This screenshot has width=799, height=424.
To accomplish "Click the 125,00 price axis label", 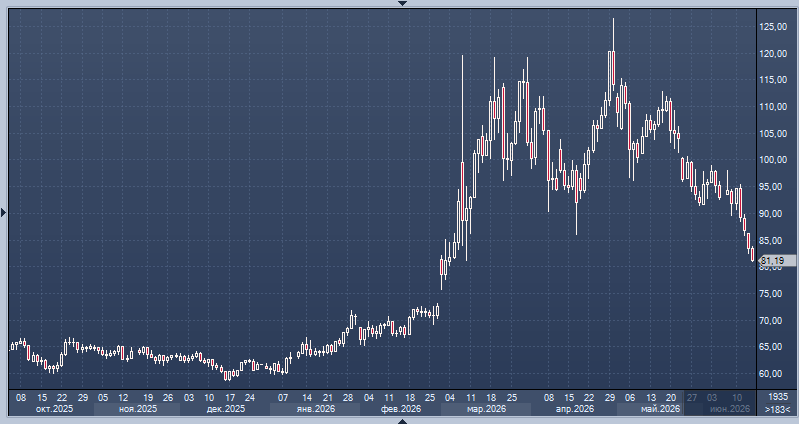I will pyautogui.click(x=773, y=27).
